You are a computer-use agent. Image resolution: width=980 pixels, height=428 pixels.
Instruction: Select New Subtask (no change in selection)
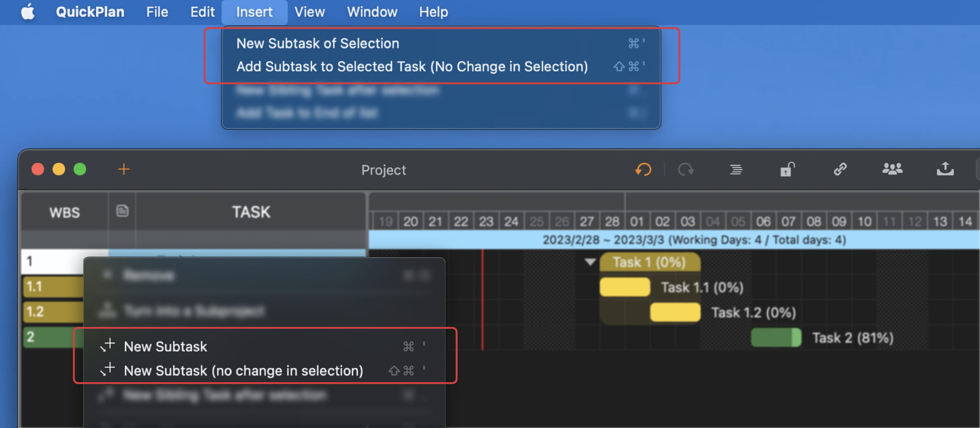(243, 371)
